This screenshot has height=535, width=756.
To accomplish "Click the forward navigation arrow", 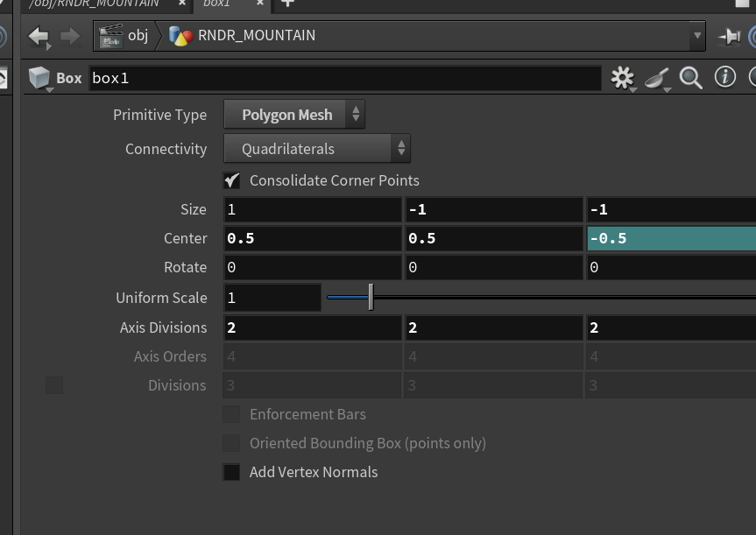I will pos(70,37).
